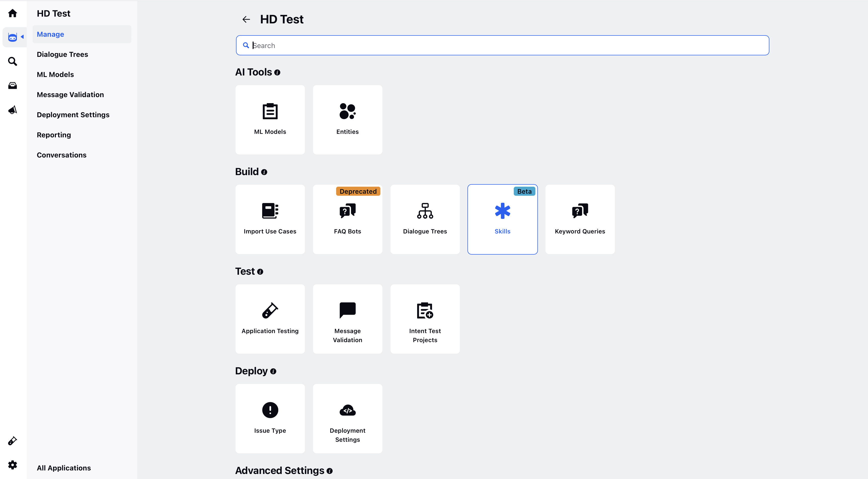This screenshot has width=868, height=479.
Task: Open the magnifier search icon in left rail
Action: point(13,61)
